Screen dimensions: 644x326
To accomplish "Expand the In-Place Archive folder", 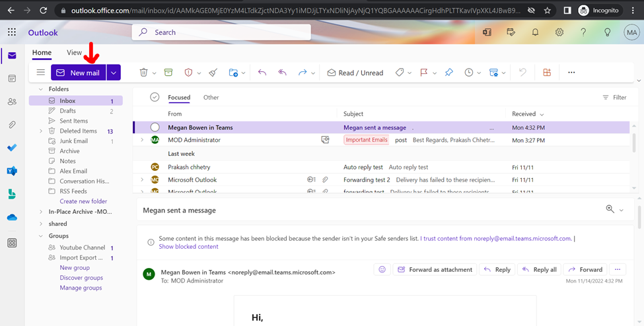I will coord(40,212).
